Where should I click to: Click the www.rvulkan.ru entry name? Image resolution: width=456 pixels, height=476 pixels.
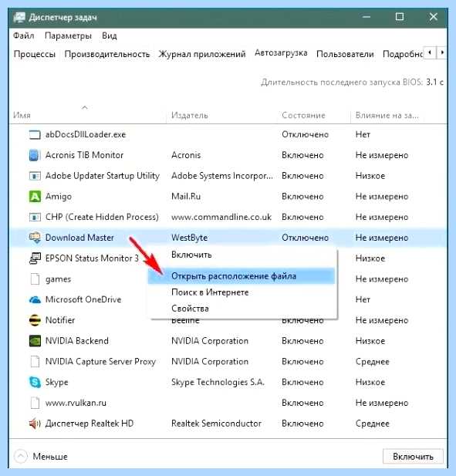coord(76,403)
